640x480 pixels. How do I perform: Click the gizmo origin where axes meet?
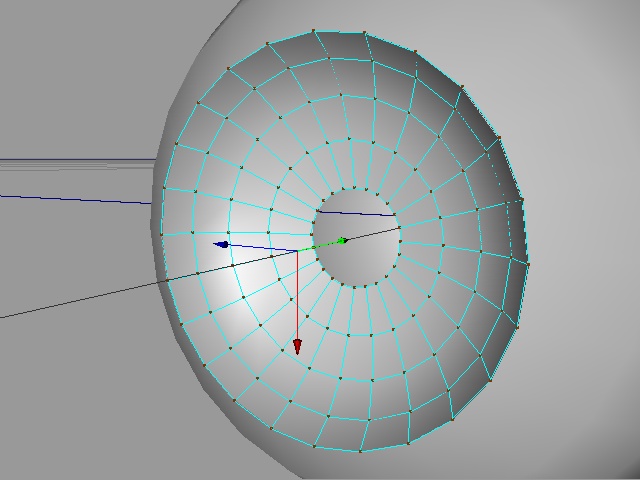pyautogui.click(x=297, y=250)
